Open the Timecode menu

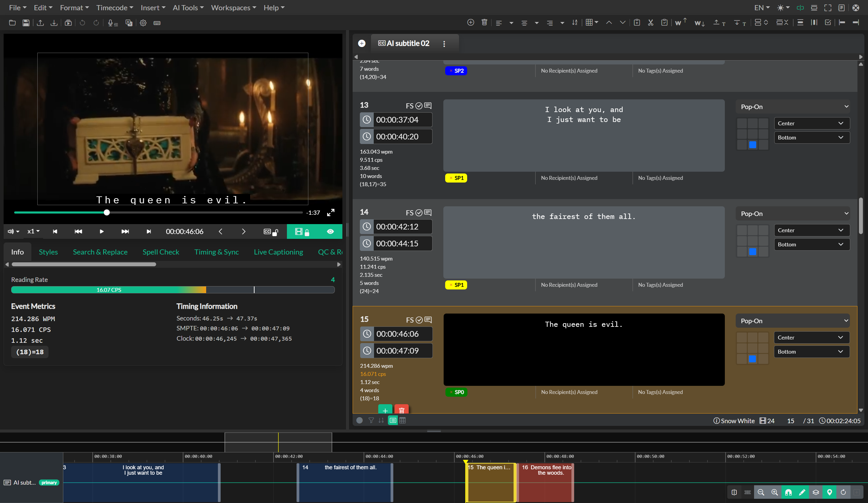click(x=115, y=8)
